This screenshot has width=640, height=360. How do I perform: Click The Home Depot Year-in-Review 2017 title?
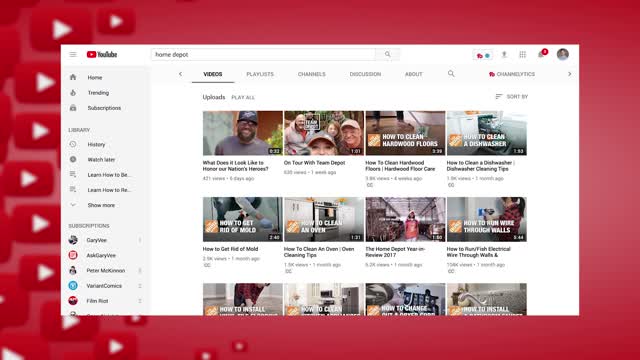pyautogui.click(x=395, y=252)
